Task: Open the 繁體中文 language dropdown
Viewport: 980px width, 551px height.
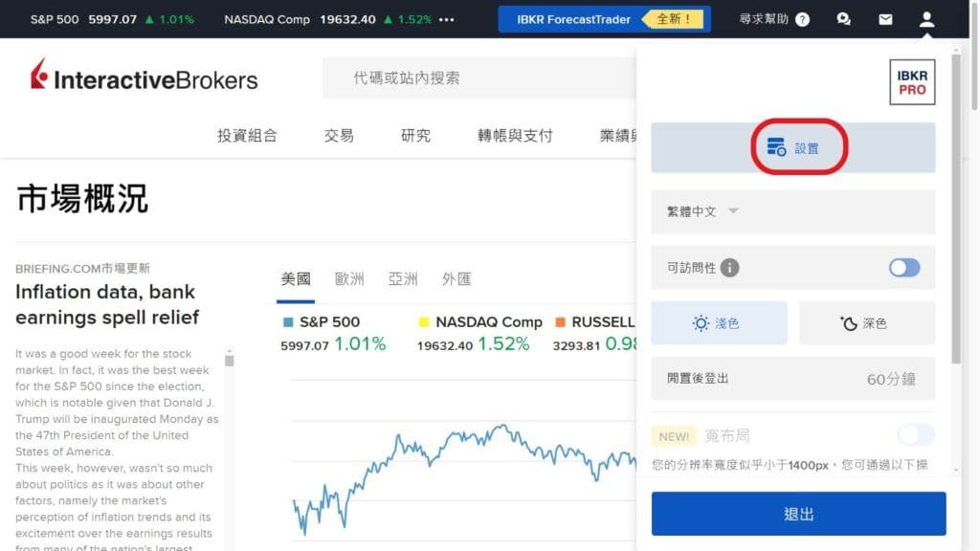Action: point(699,212)
